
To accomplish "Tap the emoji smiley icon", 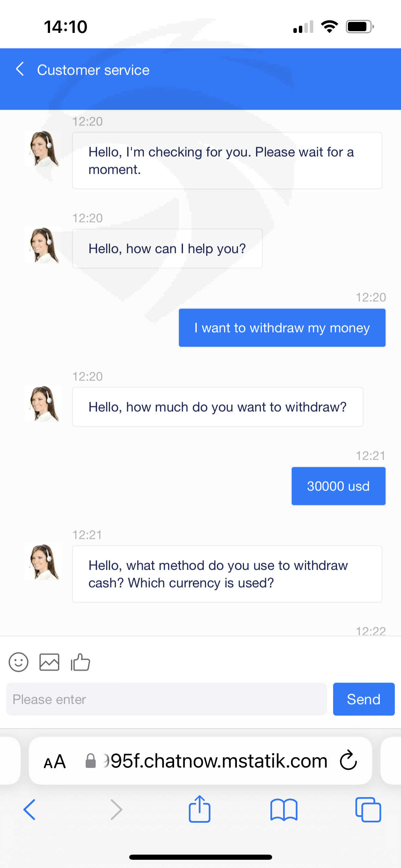I will click(x=19, y=662).
